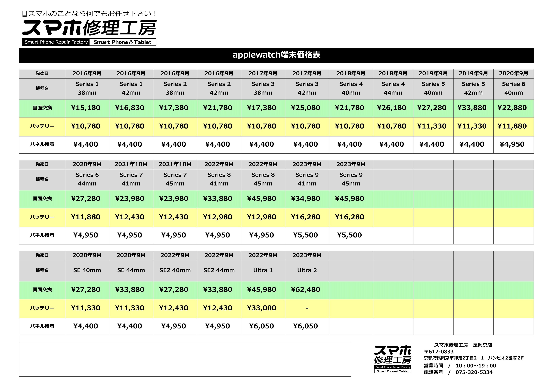This screenshot has width=555, height=392.
Task: Click the small スマホ修理工房 logo in footer
Action: (x=393, y=359)
